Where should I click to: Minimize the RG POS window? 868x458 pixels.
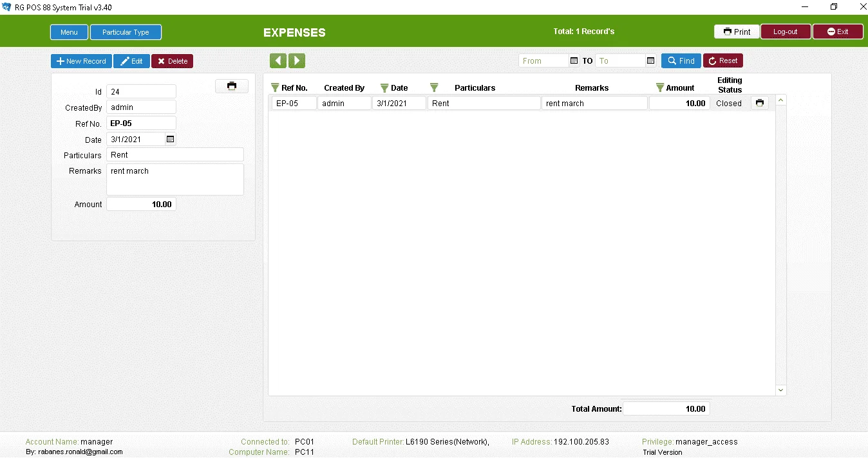point(805,6)
